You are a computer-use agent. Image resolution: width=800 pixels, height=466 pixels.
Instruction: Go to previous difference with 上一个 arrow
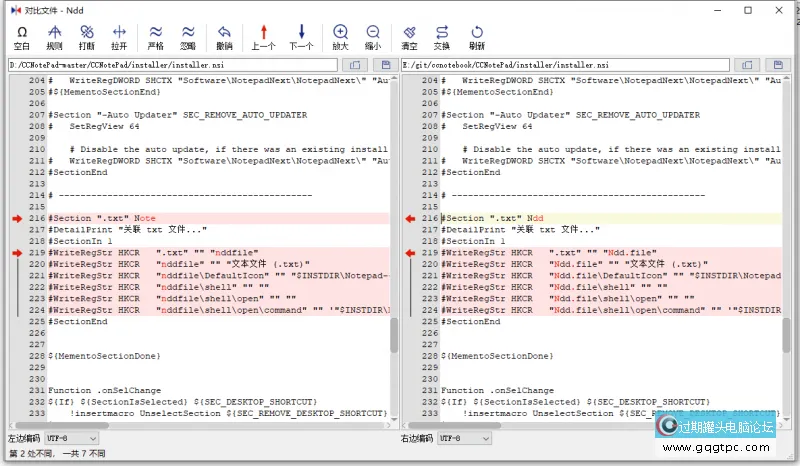pyautogui.click(x=263, y=37)
